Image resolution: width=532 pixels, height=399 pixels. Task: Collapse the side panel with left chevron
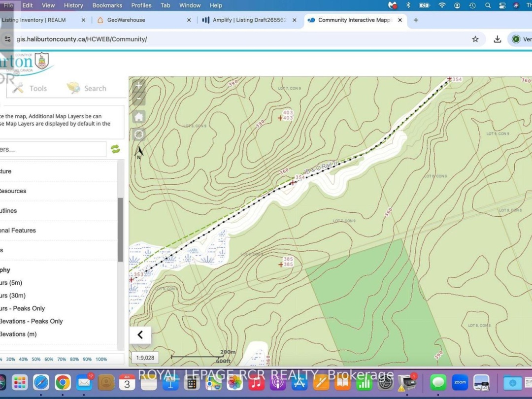[140, 335]
